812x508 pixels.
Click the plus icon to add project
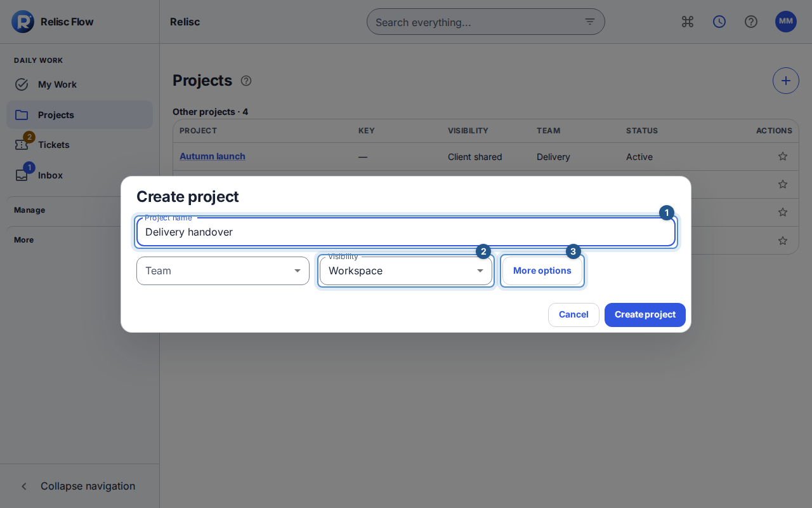(786, 81)
